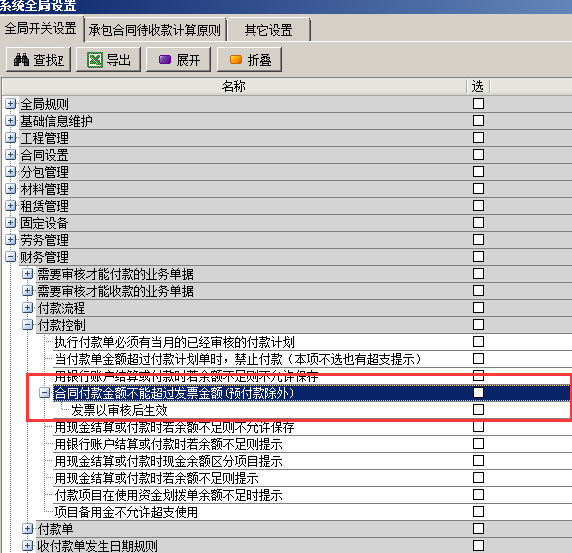The height and width of the screenshot is (553, 572).
Task: Open the 其它设置 tab
Action: [x=268, y=30]
